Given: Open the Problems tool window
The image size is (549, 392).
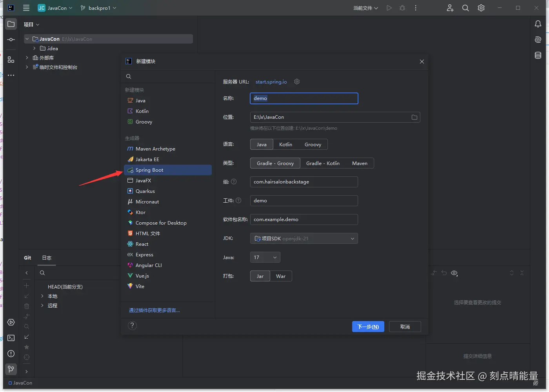Looking at the screenshot, I should coord(11,354).
